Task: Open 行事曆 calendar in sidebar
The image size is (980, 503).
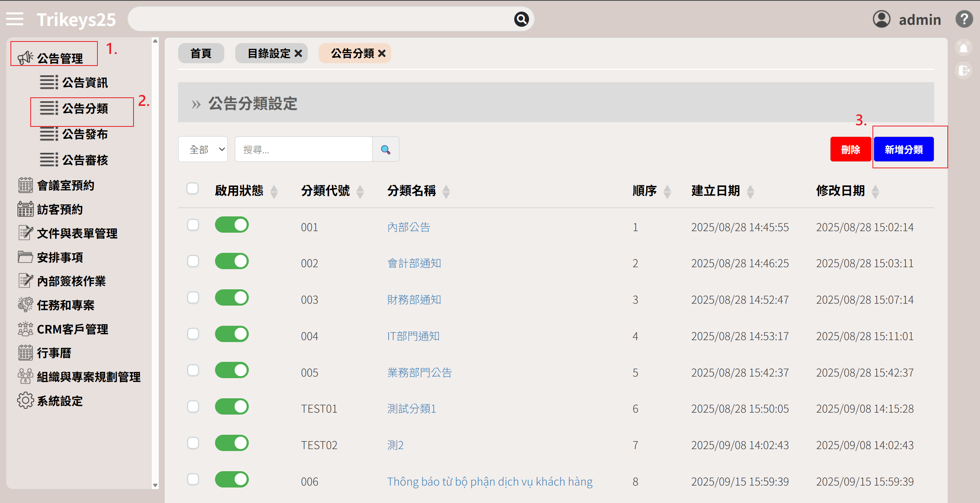Action: (26, 353)
